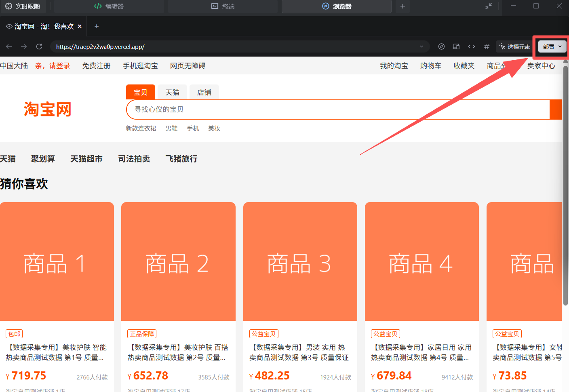Reload the current browser page

39,46
